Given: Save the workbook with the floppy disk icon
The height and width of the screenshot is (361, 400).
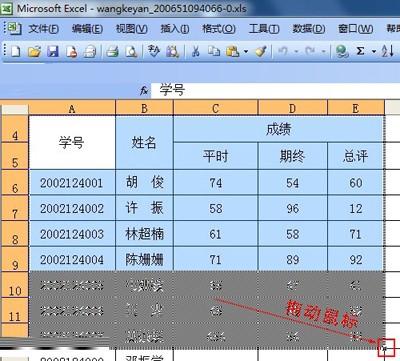Looking at the screenshot, I should coord(53,51).
